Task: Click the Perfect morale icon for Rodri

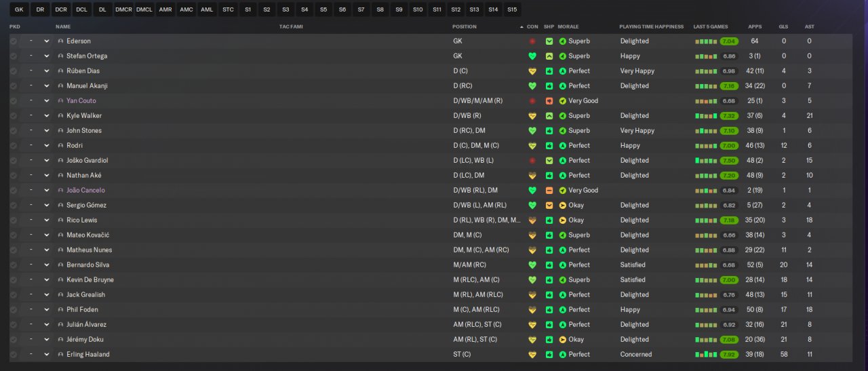Action: pos(563,146)
